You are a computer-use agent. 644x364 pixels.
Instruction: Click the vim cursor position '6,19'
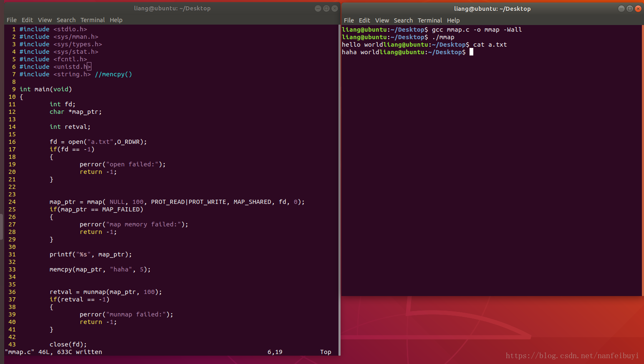coord(275,352)
